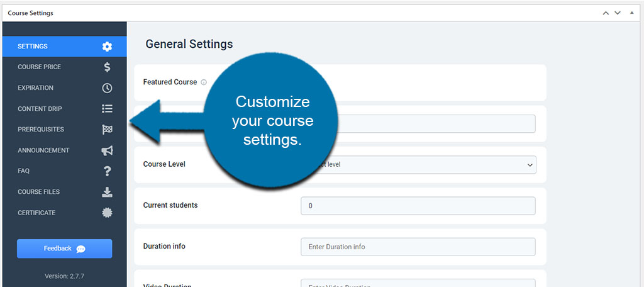
Task: Click the Course Settings panel title
Action: [x=31, y=13]
